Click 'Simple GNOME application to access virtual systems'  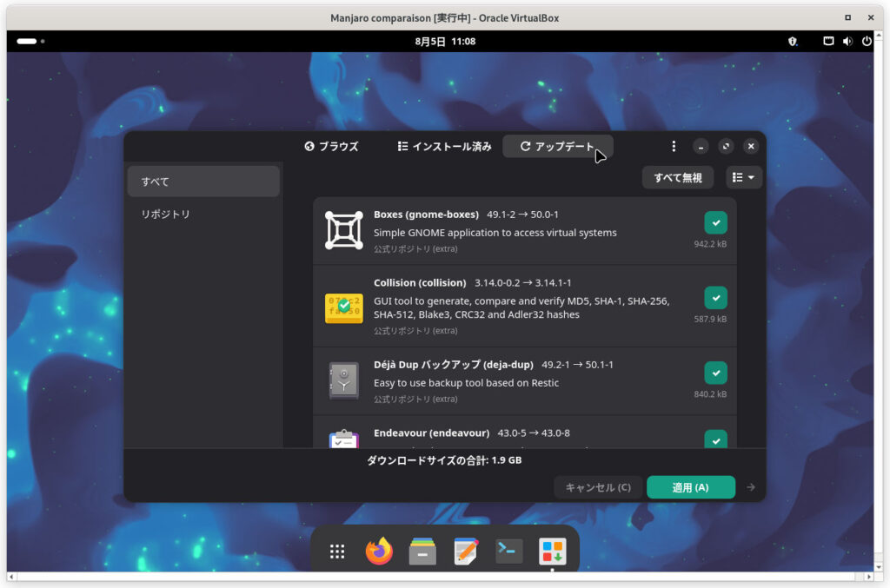(x=495, y=233)
